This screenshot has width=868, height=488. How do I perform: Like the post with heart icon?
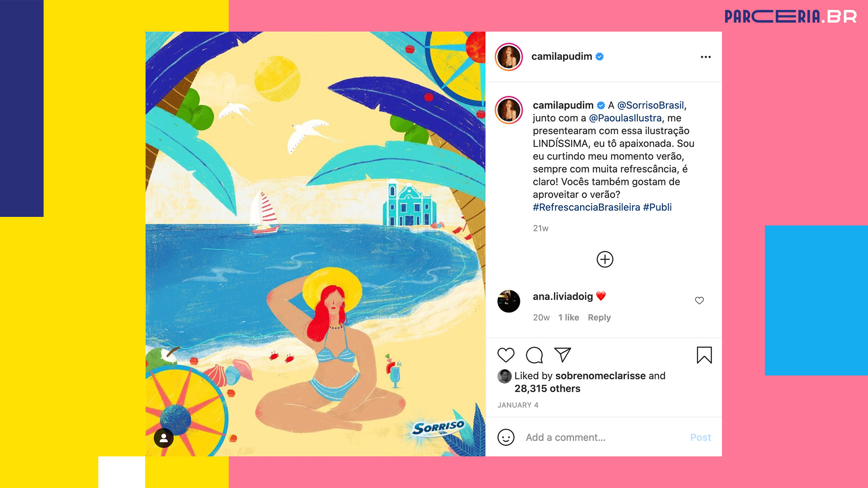[506, 355]
